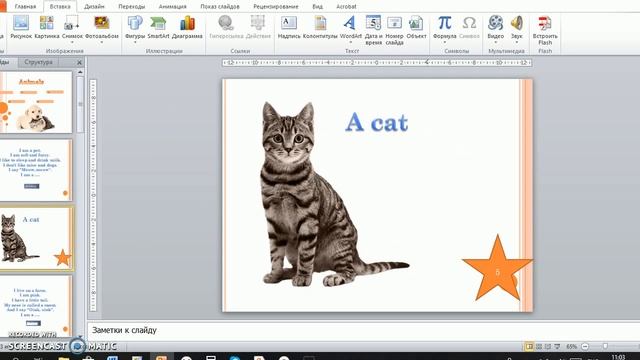Open the Word taskbar icon

pyautogui.click(x=112, y=358)
